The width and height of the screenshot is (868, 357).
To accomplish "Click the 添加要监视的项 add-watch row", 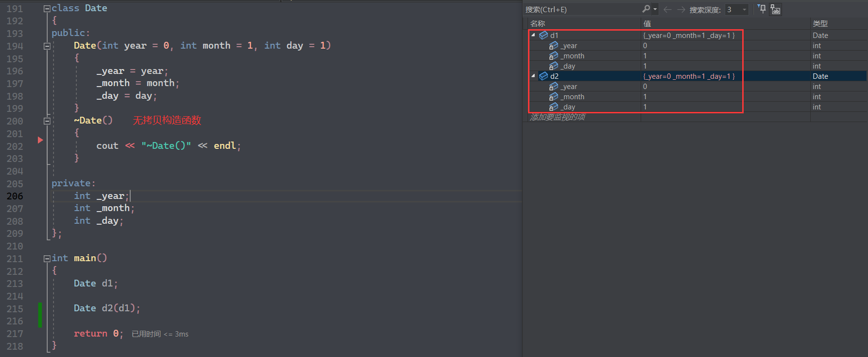I will pyautogui.click(x=558, y=117).
